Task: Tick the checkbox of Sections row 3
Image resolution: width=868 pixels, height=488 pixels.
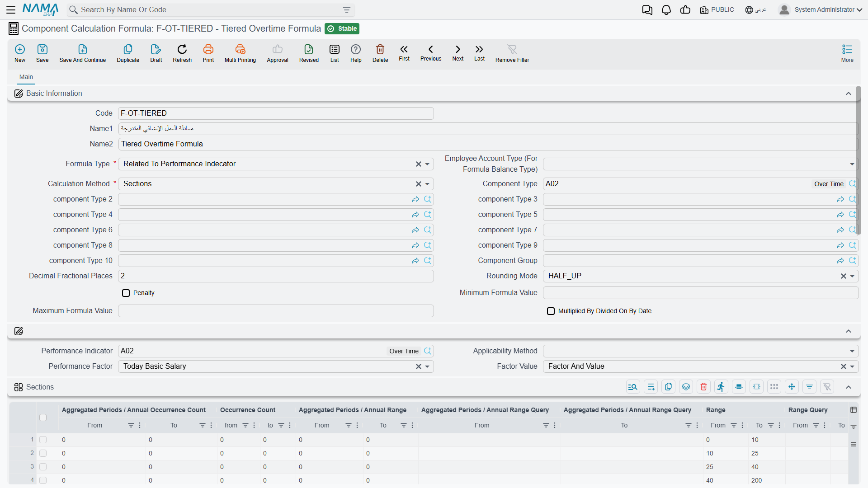Action: [43, 467]
